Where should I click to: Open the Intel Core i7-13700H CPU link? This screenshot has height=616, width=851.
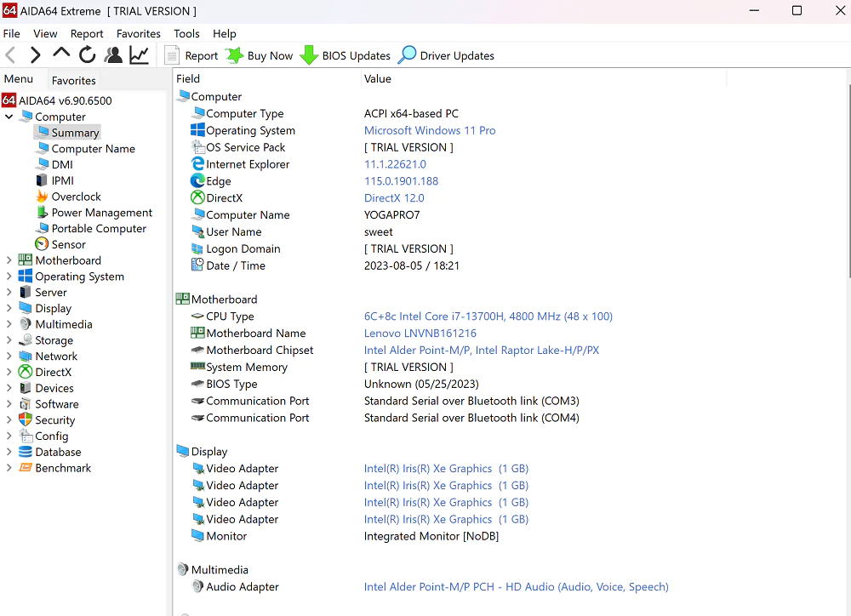pos(488,317)
